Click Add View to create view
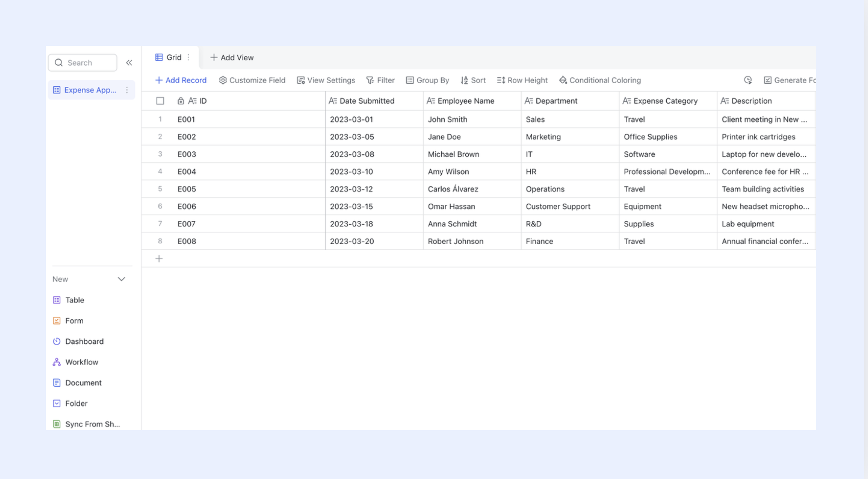Screen dimensions: 868x479 [232, 57]
